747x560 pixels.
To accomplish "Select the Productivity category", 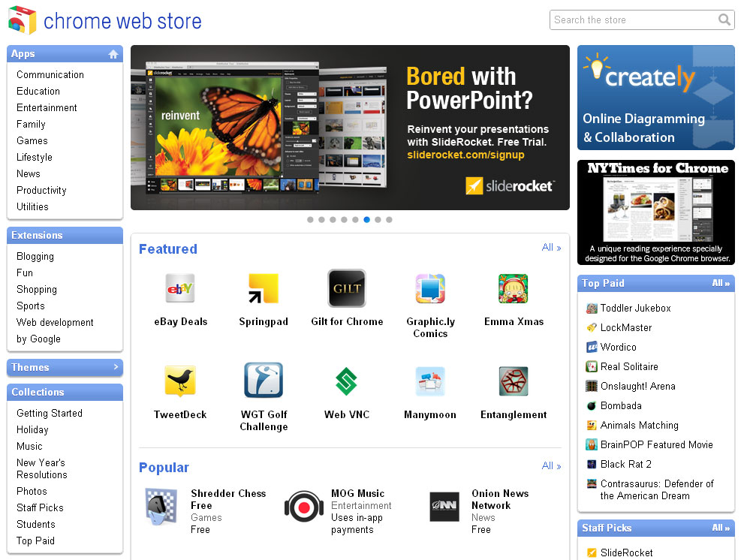I will click(41, 191).
